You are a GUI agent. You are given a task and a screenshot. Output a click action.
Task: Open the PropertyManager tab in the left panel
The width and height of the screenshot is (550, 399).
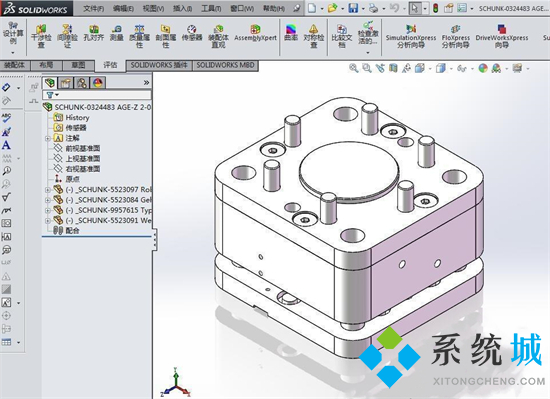66,83
